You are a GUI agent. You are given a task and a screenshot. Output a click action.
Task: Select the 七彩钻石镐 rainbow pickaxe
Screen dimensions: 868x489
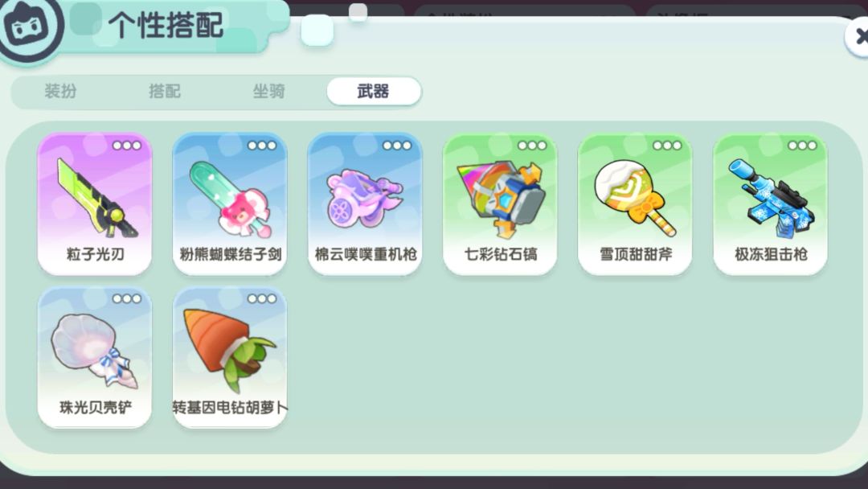pyautogui.click(x=500, y=203)
